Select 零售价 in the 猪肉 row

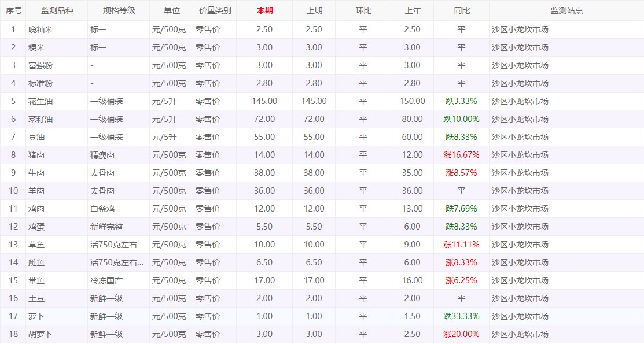pyautogui.click(x=207, y=155)
